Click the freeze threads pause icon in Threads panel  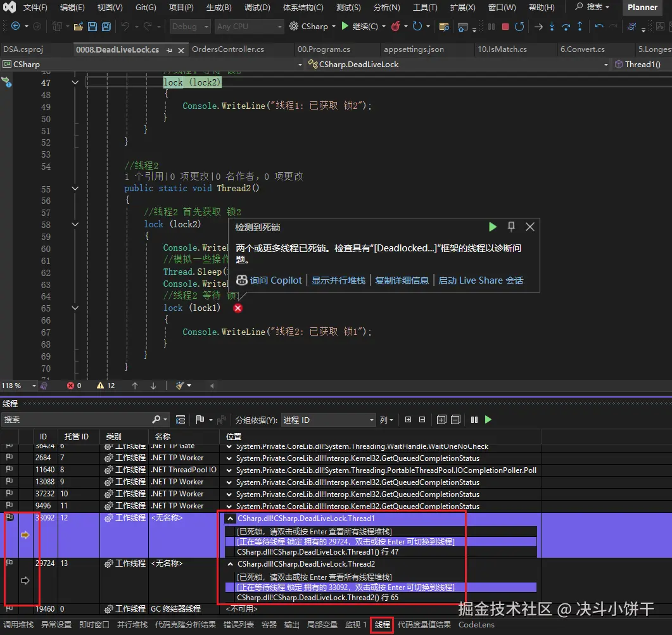474,420
